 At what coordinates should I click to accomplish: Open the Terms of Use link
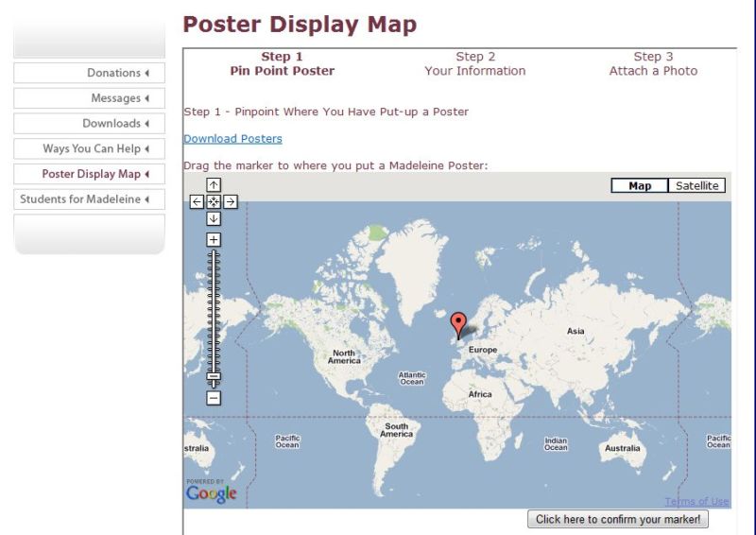point(696,502)
